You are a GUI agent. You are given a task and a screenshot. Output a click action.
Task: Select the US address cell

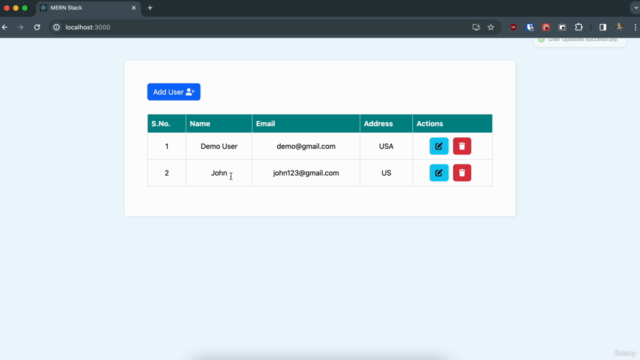[386, 173]
